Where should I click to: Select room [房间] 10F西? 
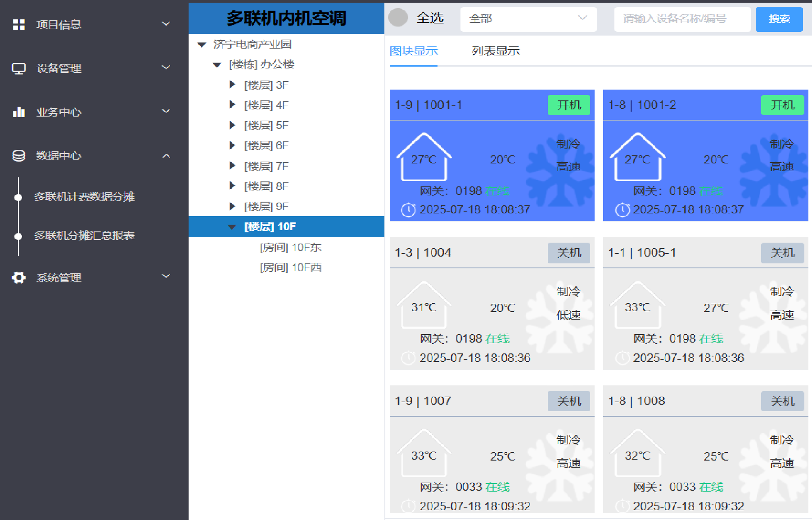point(291,267)
